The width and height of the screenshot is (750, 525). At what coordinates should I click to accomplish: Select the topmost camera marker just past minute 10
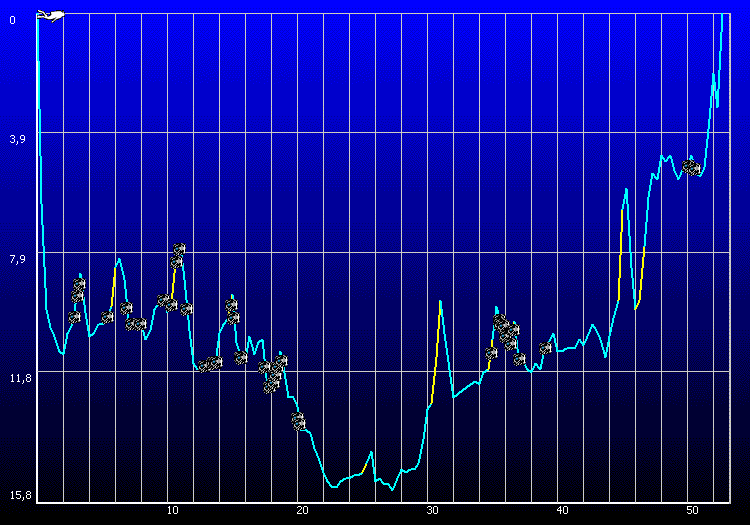[179, 249]
